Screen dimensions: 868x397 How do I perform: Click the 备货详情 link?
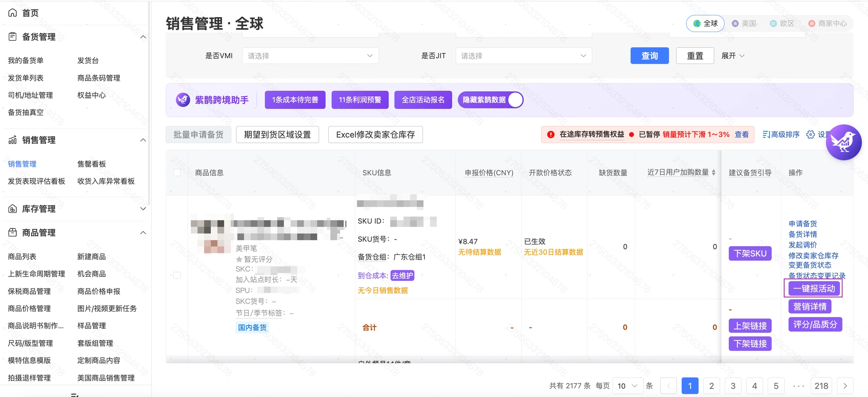(803, 234)
